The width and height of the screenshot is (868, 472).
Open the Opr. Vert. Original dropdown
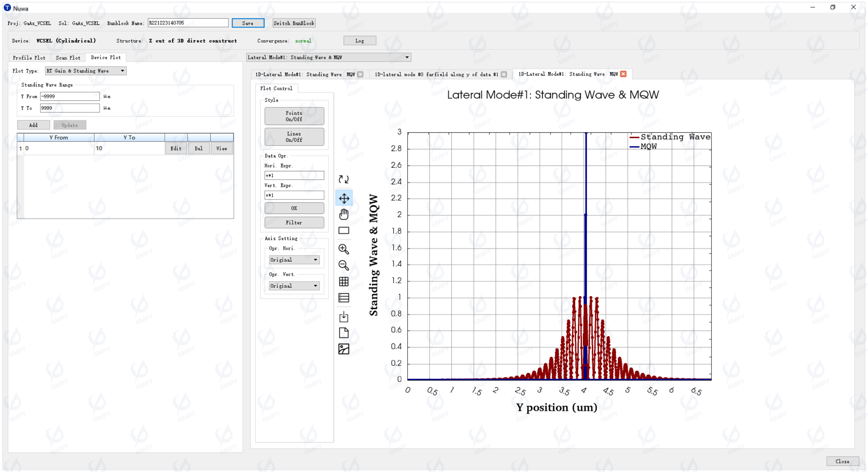pyautogui.click(x=294, y=286)
